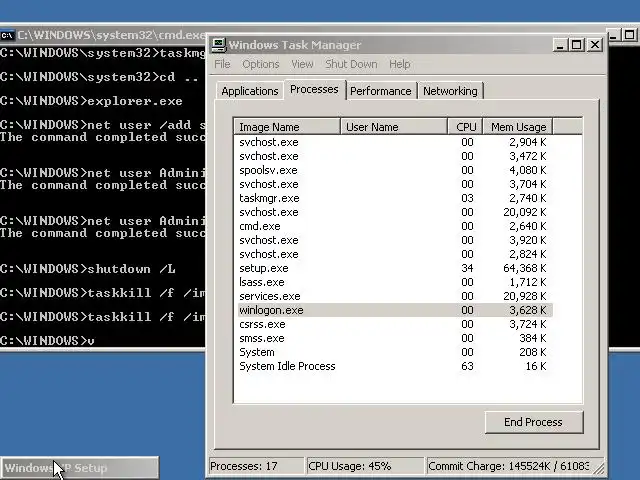Select the smss.exe process
The height and width of the screenshot is (480, 640).
click(395, 338)
